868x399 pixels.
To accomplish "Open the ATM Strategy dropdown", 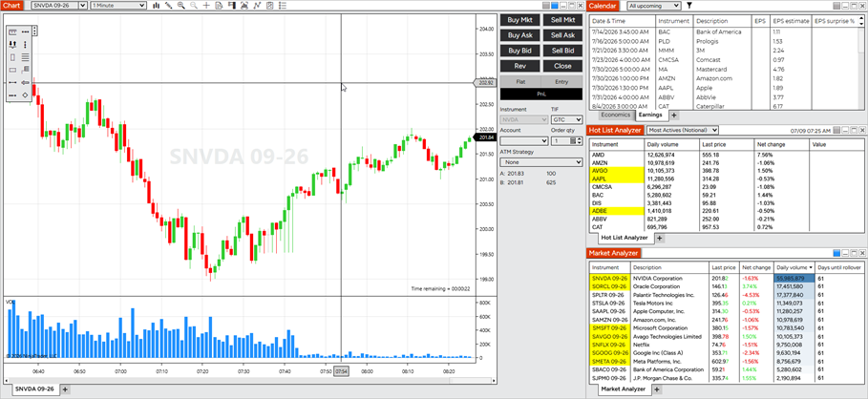I will click(x=541, y=162).
